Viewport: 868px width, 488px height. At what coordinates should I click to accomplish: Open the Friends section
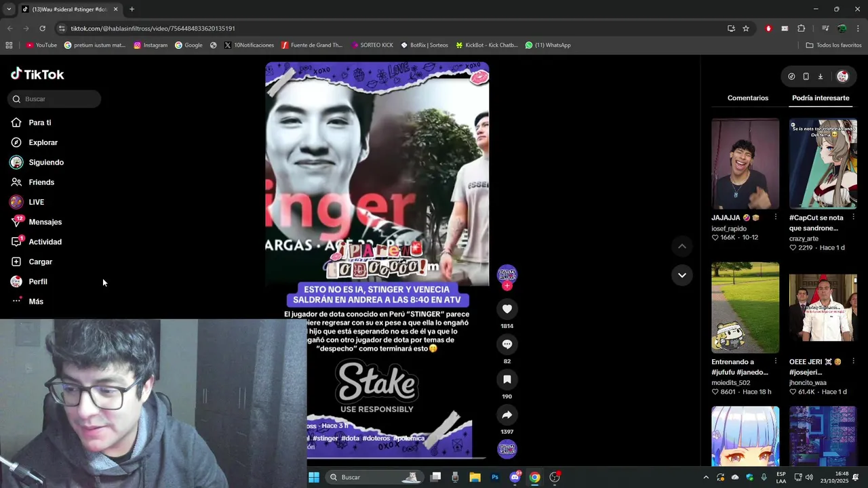(x=41, y=182)
